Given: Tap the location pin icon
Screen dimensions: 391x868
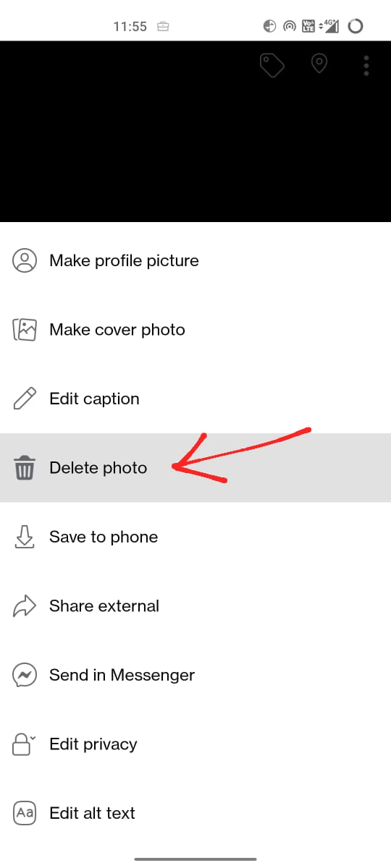Looking at the screenshot, I should [x=319, y=64].
